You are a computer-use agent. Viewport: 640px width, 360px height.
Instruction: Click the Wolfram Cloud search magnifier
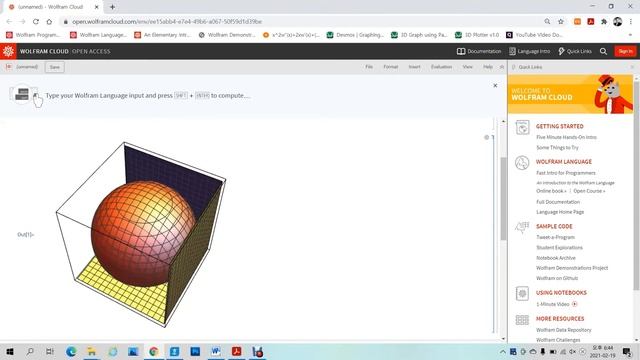click(x=603, y=51)
